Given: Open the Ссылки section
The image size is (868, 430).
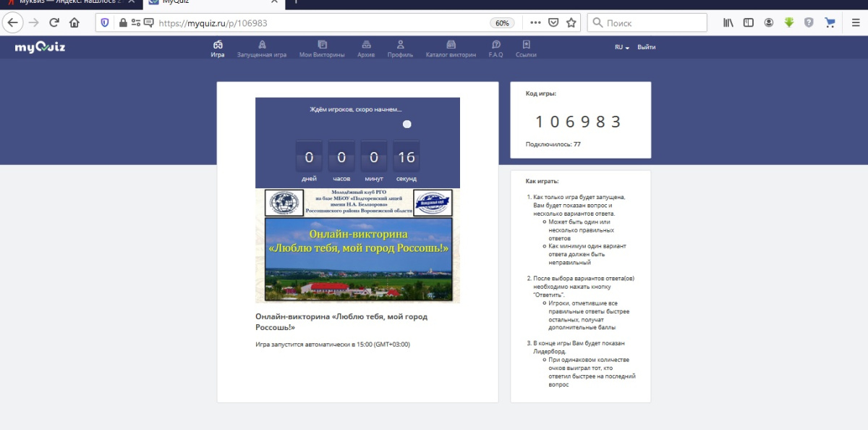Looking at the screenshot, I should pyautogui.click(x=526, y=49).
